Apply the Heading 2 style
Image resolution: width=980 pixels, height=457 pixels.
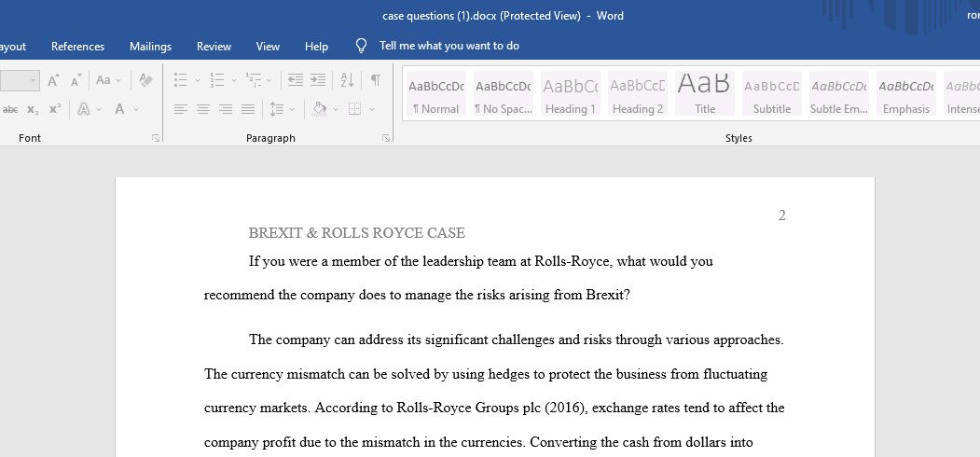click(638, 93)
